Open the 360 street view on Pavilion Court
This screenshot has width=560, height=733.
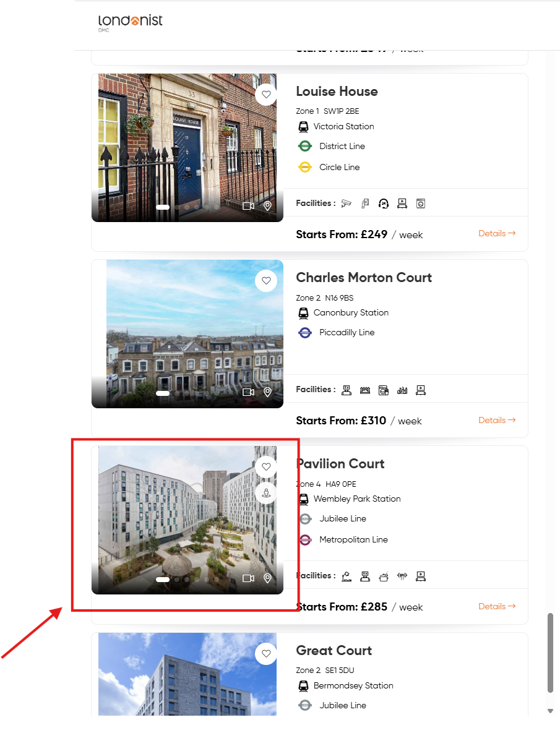267,493
